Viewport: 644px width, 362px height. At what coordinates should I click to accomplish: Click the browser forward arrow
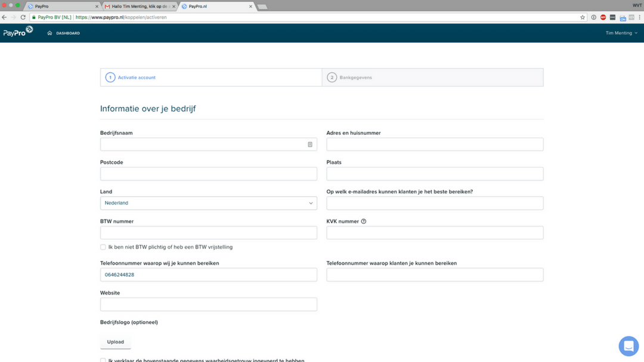[x=14, y=17]
